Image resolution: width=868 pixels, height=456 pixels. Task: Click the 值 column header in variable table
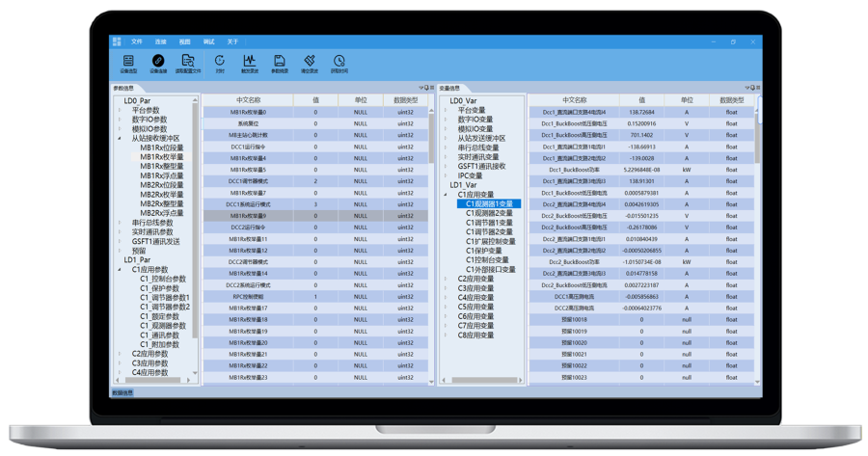pos(641,99)
